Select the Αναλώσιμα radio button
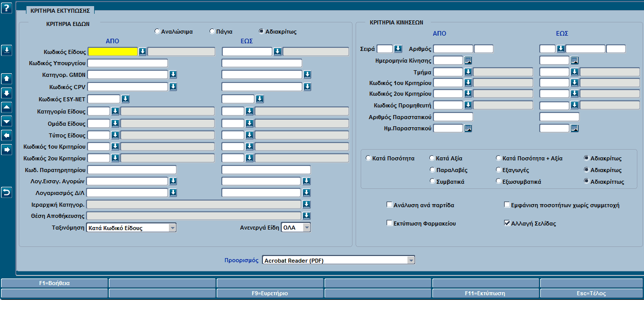Viewport: 644px width, 309px height. (158, 32)
